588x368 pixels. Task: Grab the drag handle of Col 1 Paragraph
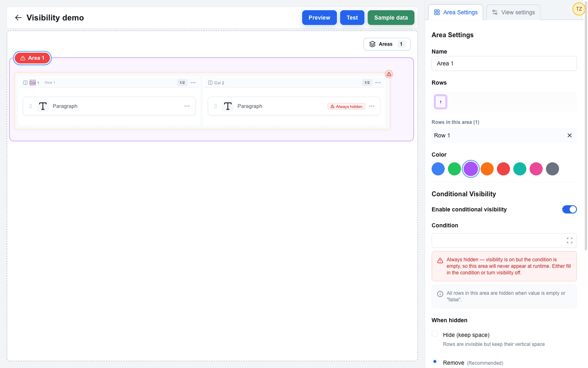pyautogui.click(x=31, y=106)
